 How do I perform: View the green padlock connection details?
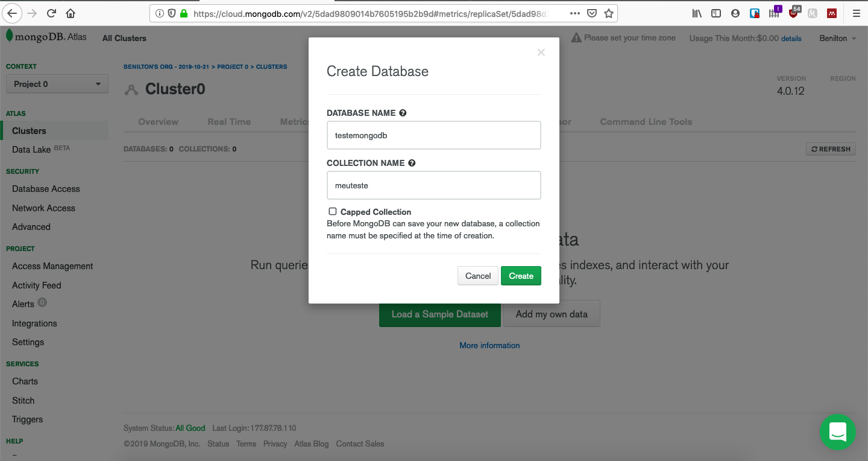(x=184, y=13)
